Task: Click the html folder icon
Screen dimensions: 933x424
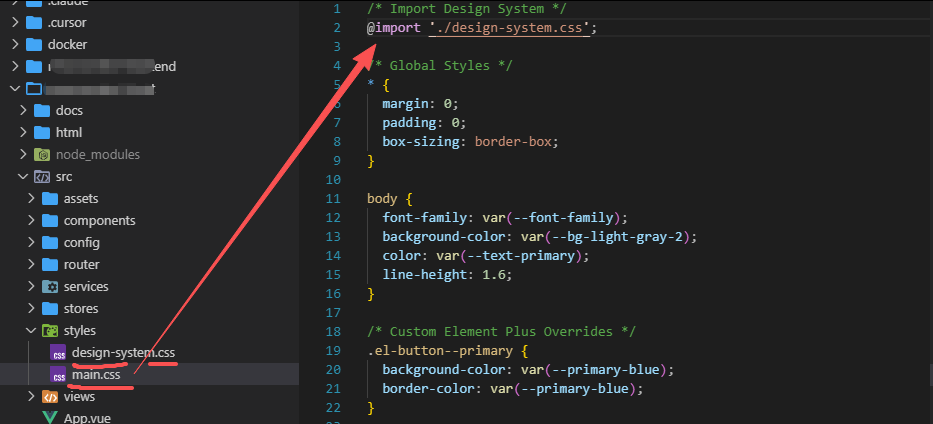Action: click(42, 133)
